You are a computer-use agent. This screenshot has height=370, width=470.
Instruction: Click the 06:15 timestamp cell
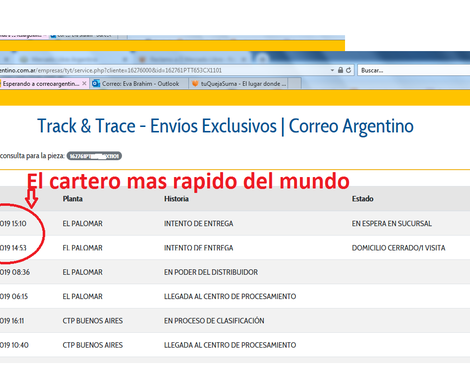[14, 296]
